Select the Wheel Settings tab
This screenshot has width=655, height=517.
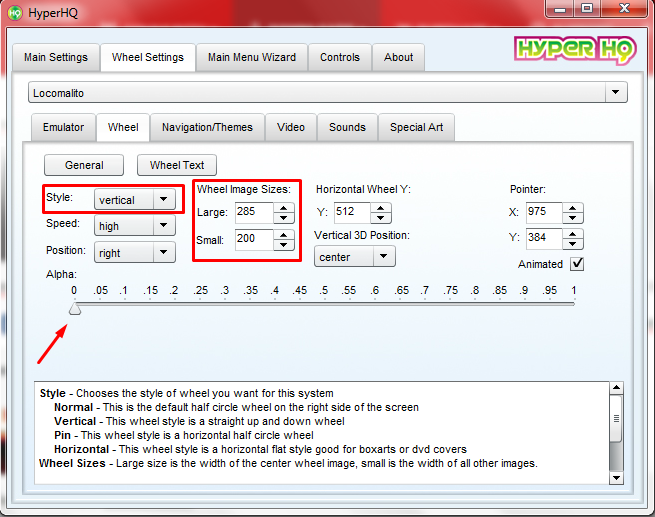pos(148,57)
